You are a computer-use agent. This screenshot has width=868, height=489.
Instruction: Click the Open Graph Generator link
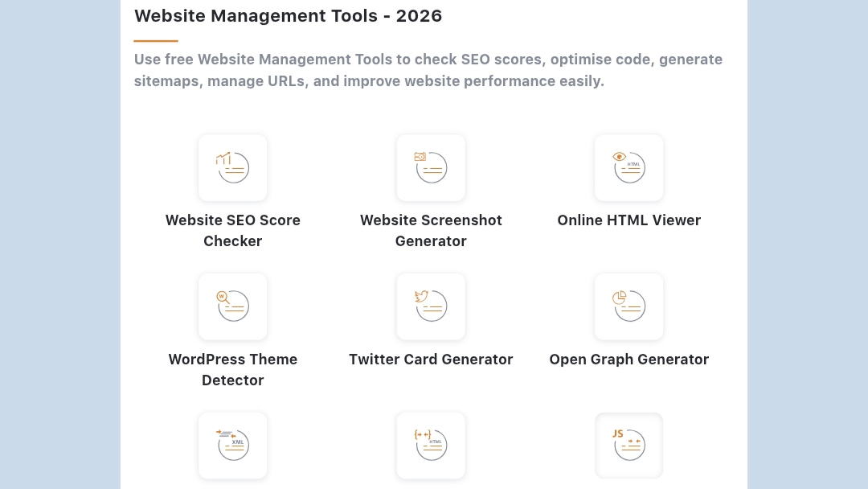point(628,359)
